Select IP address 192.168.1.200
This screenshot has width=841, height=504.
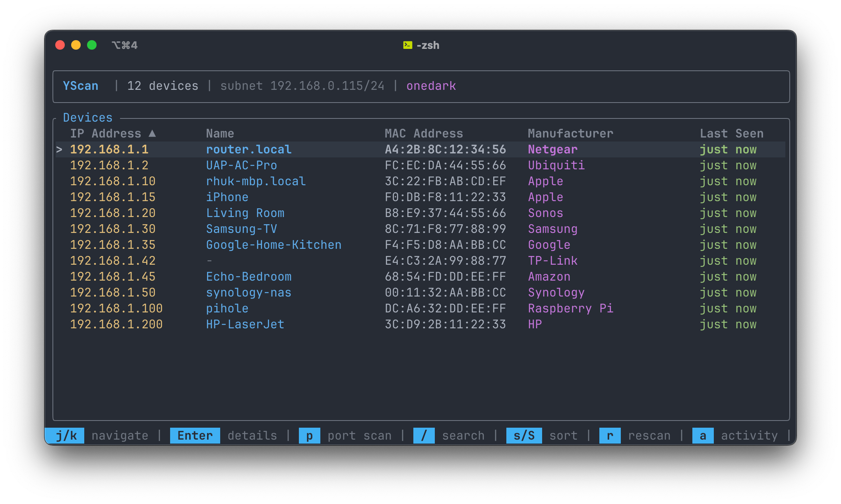pyautogui.click(x=116, y=324)
